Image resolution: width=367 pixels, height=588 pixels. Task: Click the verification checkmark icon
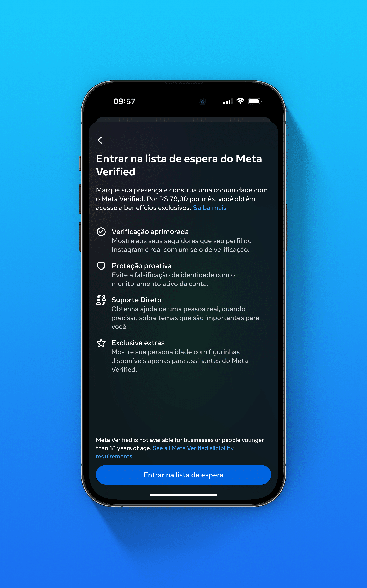(101, 232)
